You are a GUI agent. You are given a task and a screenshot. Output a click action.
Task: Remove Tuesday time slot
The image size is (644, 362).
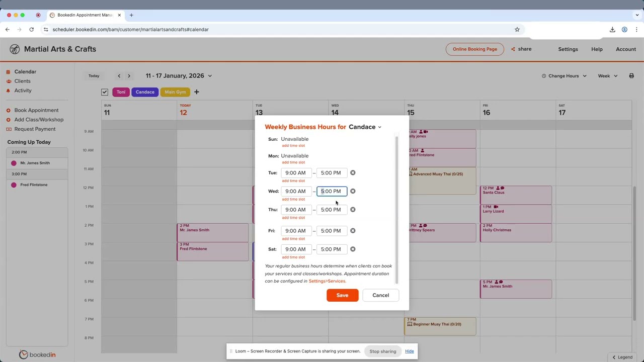tap(353, 173)
